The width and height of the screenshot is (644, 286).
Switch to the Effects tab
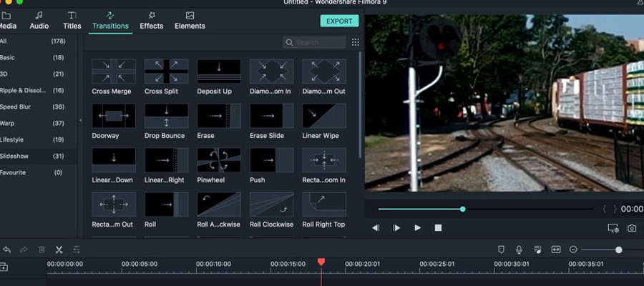pyautogui.click(x=151, y=20)
